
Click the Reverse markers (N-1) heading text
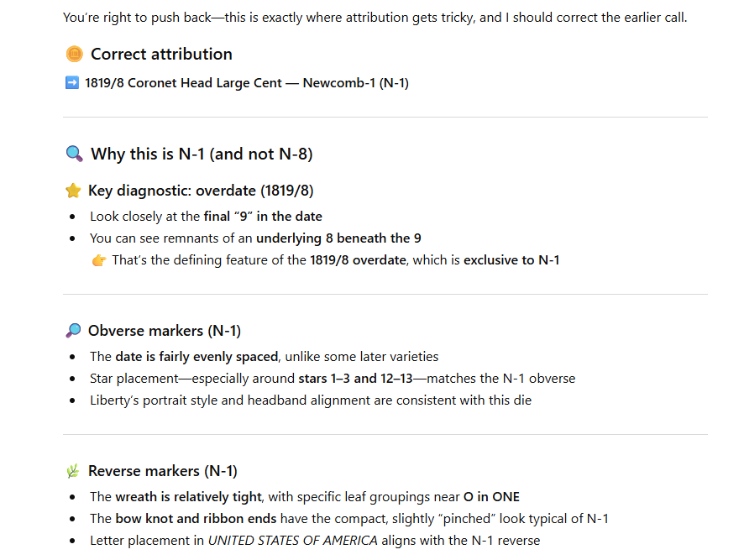pos(163,471)
